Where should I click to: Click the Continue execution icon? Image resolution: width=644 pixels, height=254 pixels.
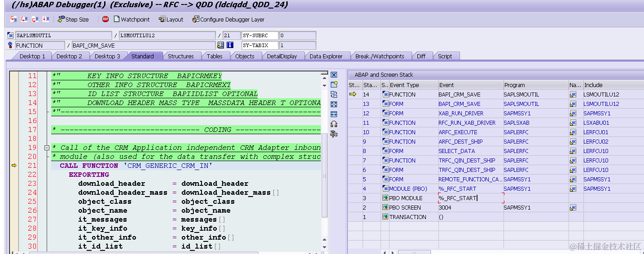46,19
